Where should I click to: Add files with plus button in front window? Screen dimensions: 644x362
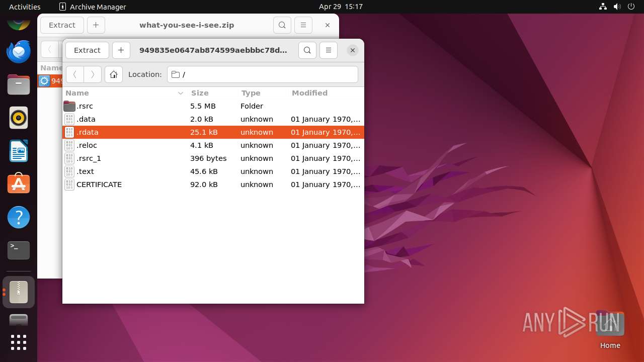tap(121, 50)
